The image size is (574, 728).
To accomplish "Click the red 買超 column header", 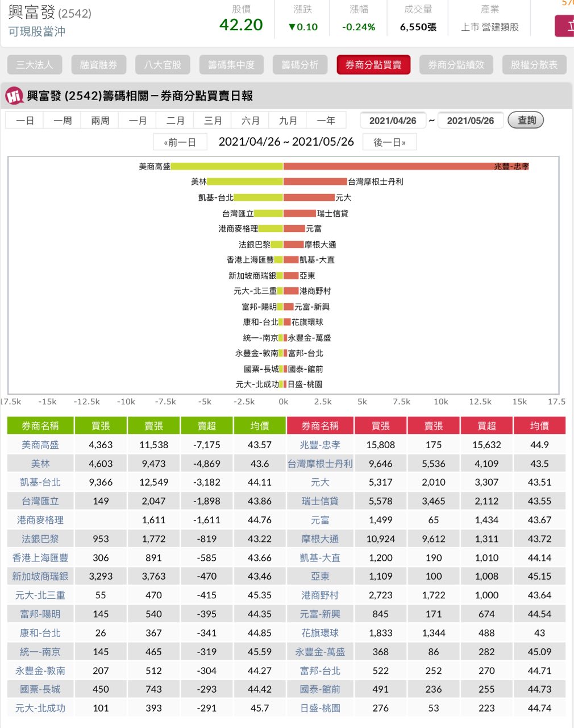I will 486,425.
